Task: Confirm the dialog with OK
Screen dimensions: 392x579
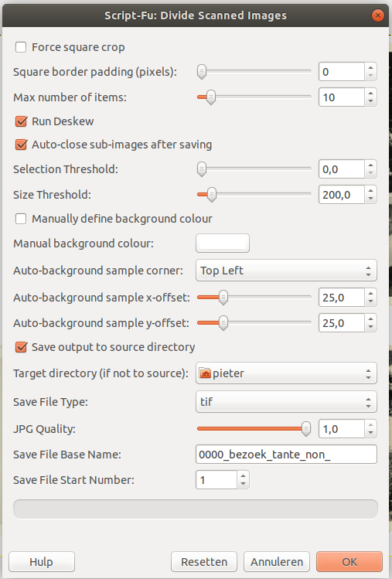Action: (349, 562)
